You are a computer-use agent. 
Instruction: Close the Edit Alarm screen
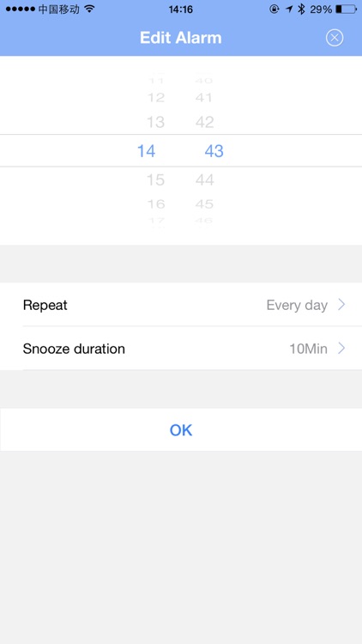tap(334, 38)
